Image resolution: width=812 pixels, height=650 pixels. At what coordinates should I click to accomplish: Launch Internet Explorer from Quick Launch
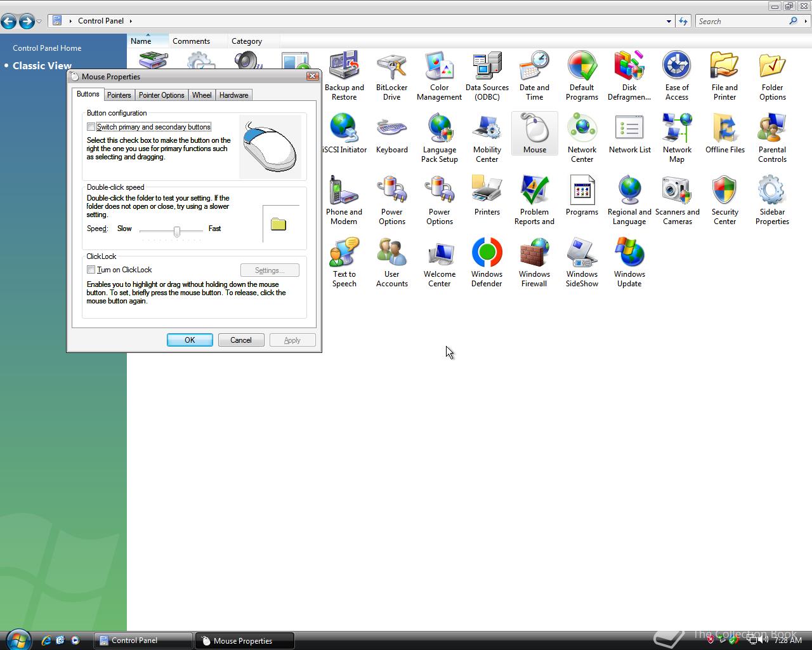pos(46,640)
